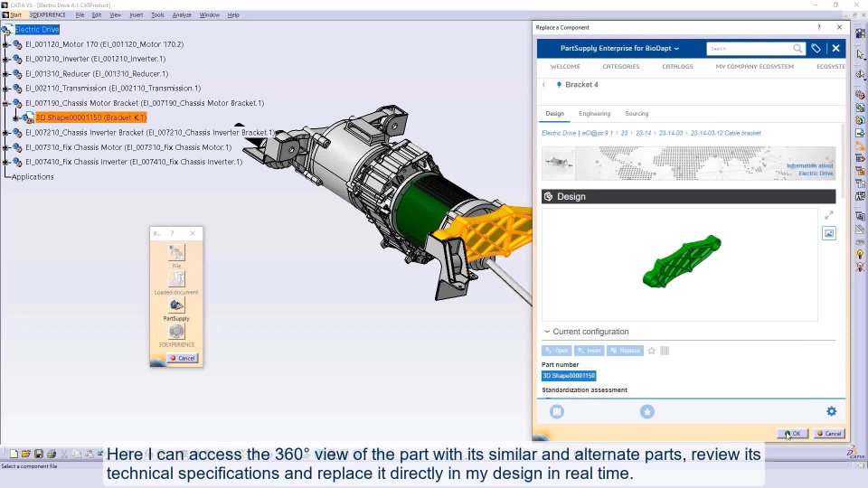Expand the EI_001210_Inverter tree node

coord(5,59)
